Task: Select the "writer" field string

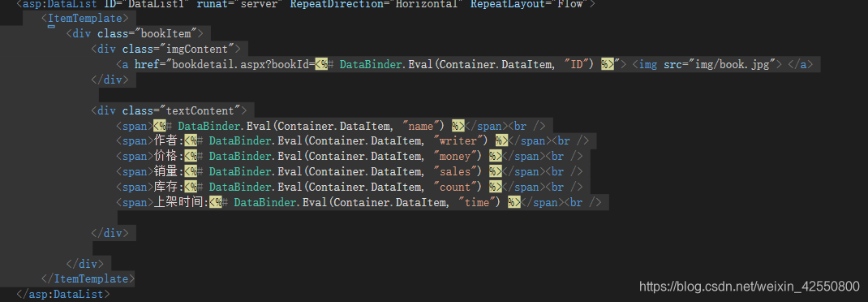Action: (x=458, y=140)
